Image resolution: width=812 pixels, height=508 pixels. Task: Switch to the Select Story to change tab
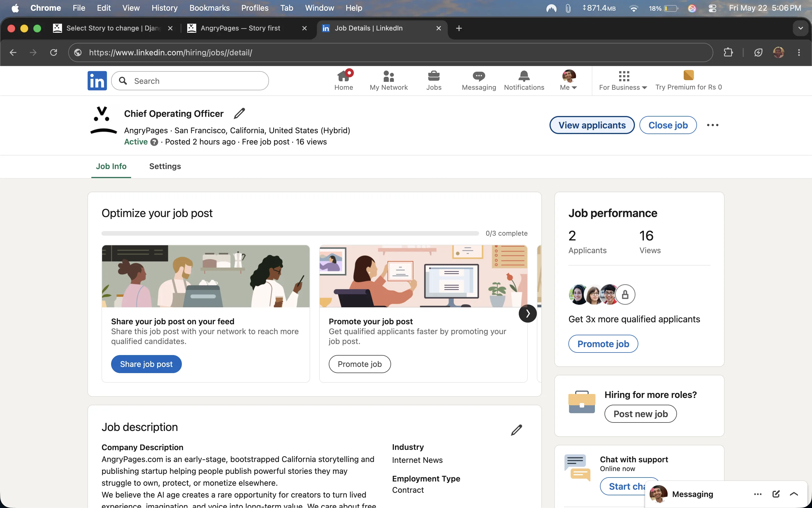pyautogui.click(x=113, y=28)
